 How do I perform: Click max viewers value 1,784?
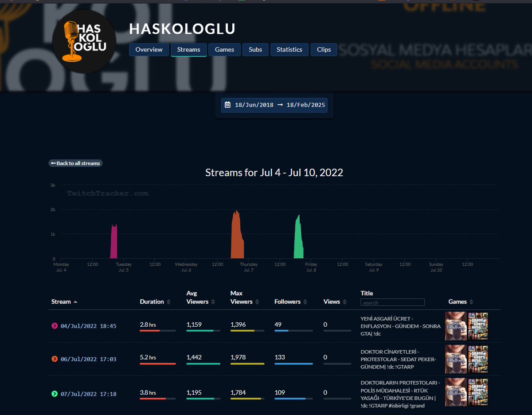click(238, 392)
